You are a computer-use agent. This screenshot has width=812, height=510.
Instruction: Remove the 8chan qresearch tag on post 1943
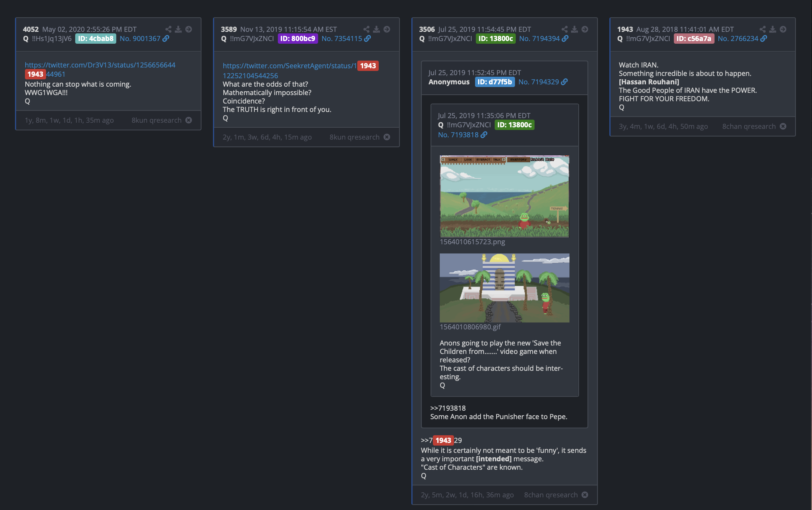[783, 126]
